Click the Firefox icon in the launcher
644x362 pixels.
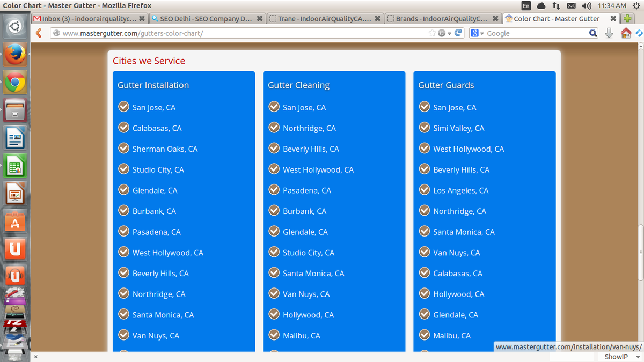(x=15, y=54)
